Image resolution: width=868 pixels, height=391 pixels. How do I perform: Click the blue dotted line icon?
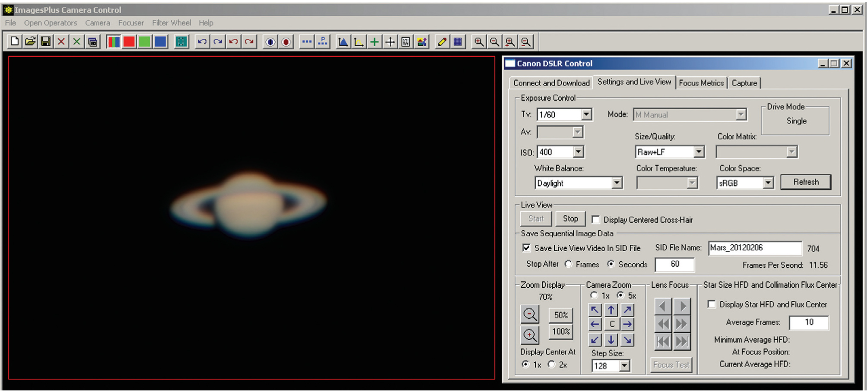[307, 42]
